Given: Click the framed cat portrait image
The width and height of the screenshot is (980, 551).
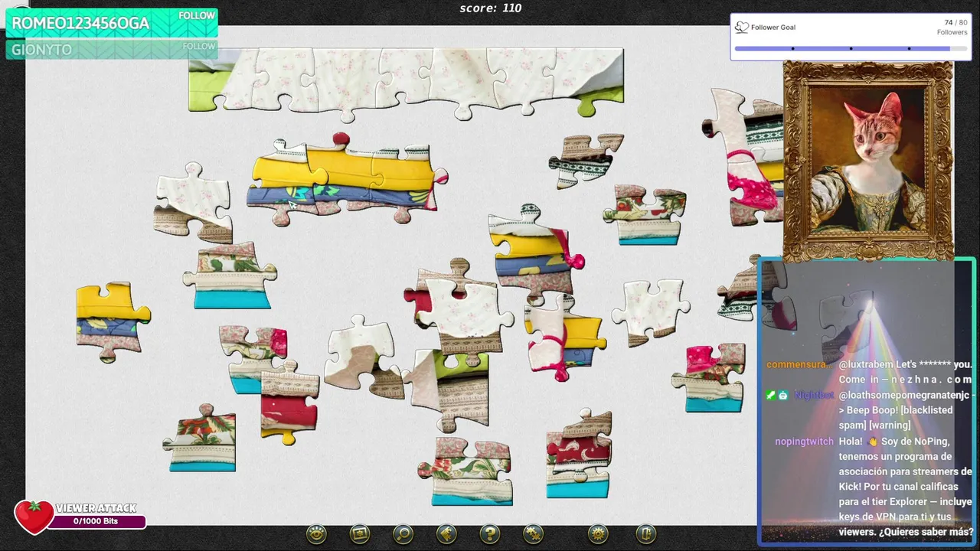Looking at the screenshot, I should click(x=868, y=161).
